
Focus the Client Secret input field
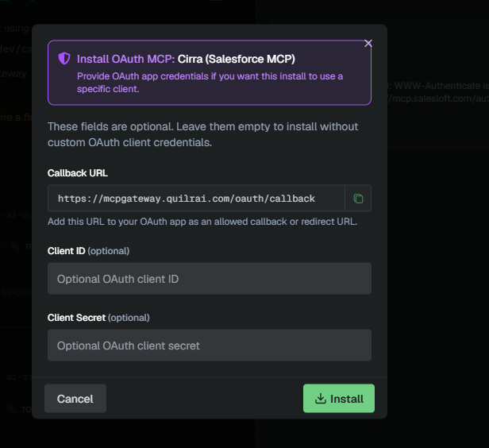210,346
